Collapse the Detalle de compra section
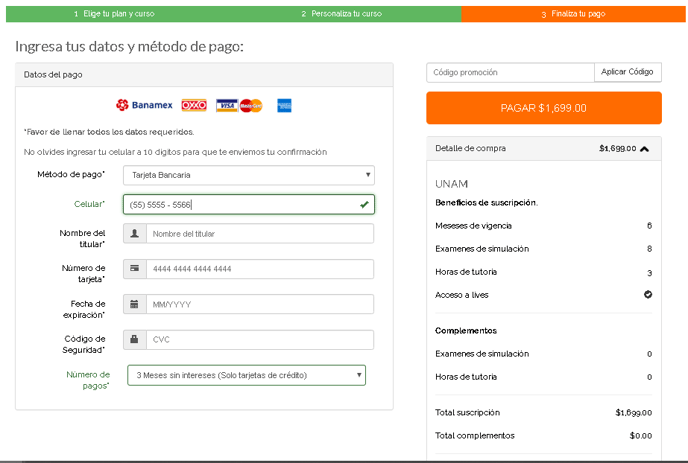The image size is (688, 463). pos(644,149)
